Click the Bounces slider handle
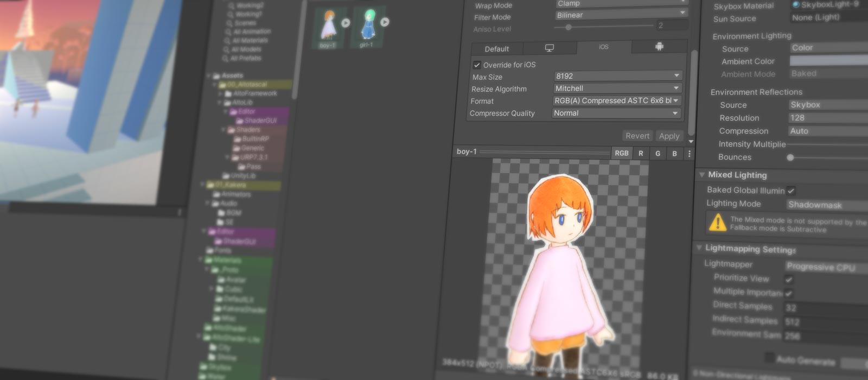This screenshot has width=868, height=380. (790, 157)
